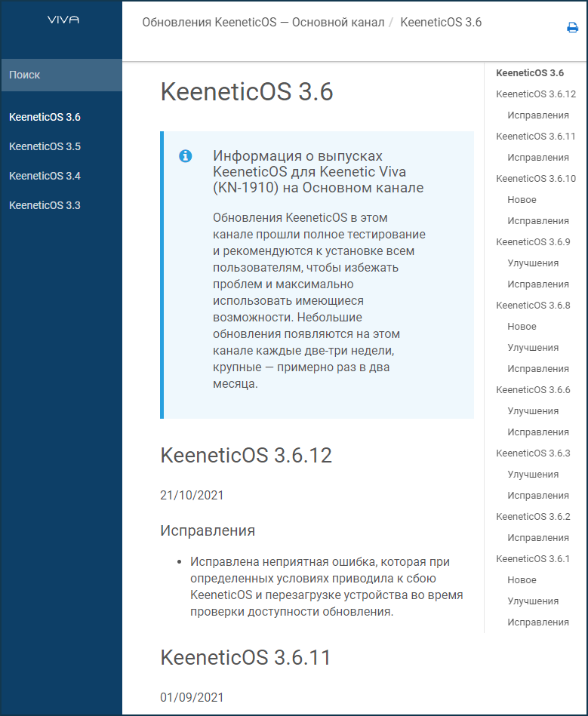Jump to KeeneticOS 3.6.2 in contents

[533, 517]
